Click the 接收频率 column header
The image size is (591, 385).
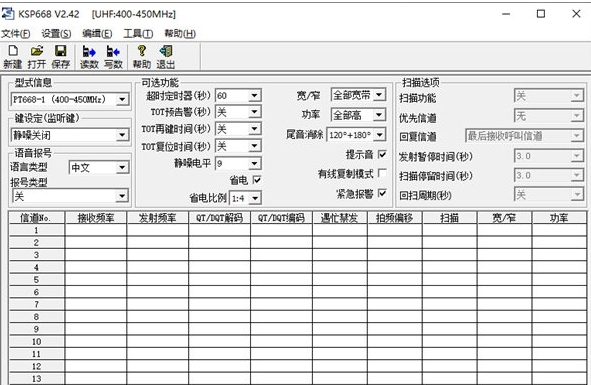(x=96, y=218)
